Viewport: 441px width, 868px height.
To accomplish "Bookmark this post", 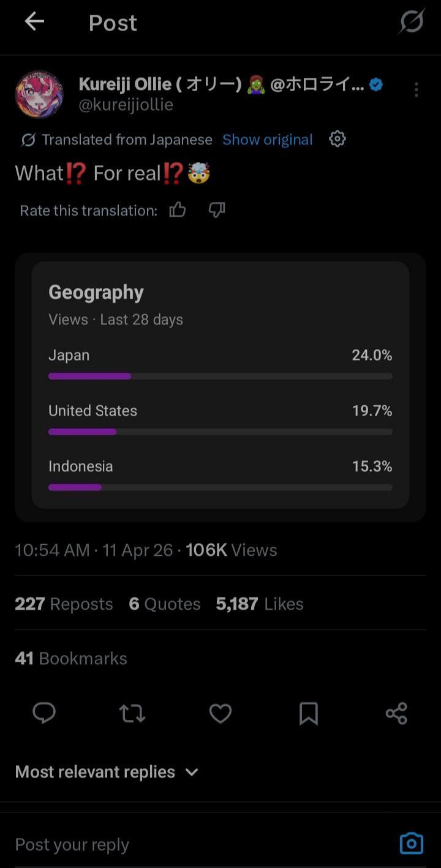I will 309,713.
